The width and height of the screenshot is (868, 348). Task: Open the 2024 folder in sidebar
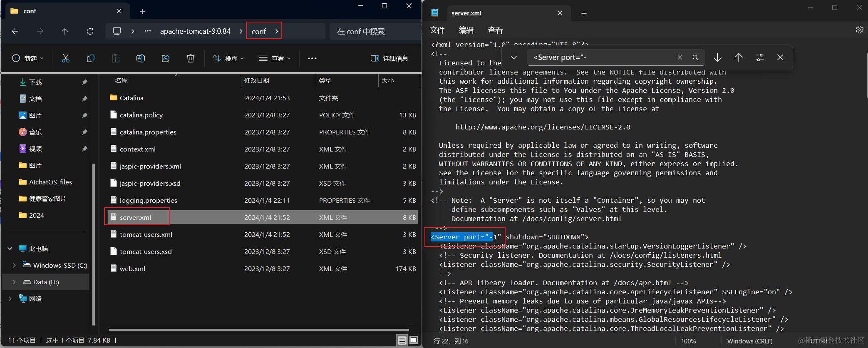point(32,215)
